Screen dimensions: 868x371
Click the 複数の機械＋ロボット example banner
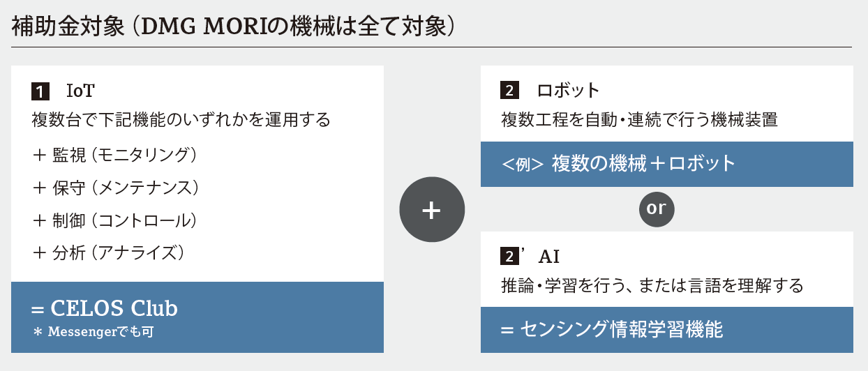tap(667, 164)
